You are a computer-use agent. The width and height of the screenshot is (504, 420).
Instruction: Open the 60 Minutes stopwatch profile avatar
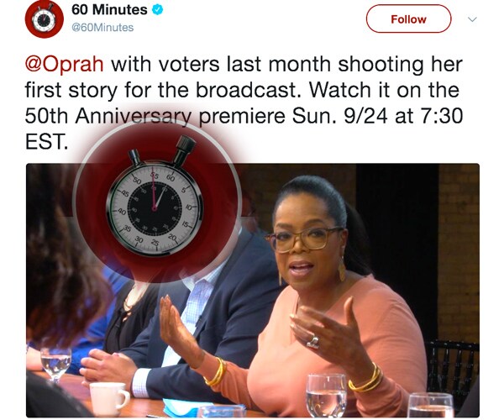click(44, 19)
